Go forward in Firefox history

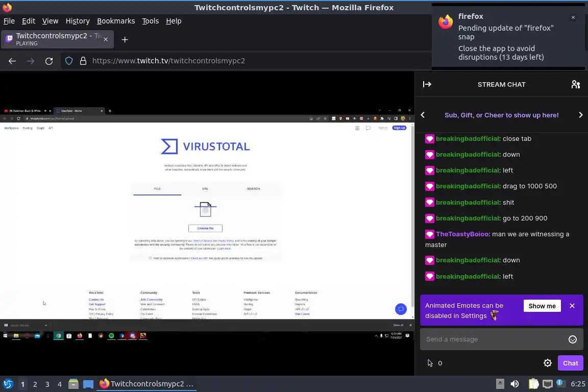(x=31, y=61)
